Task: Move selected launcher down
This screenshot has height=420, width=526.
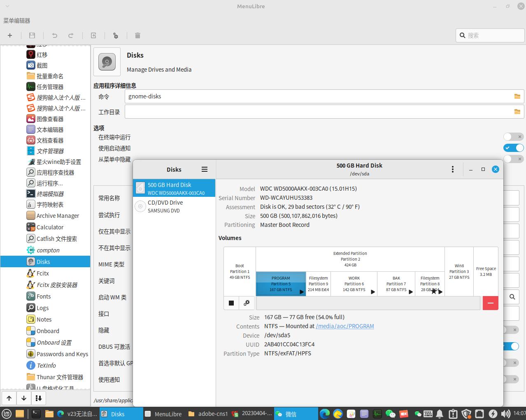Action: pyautogui.click(x=24, y=398)
